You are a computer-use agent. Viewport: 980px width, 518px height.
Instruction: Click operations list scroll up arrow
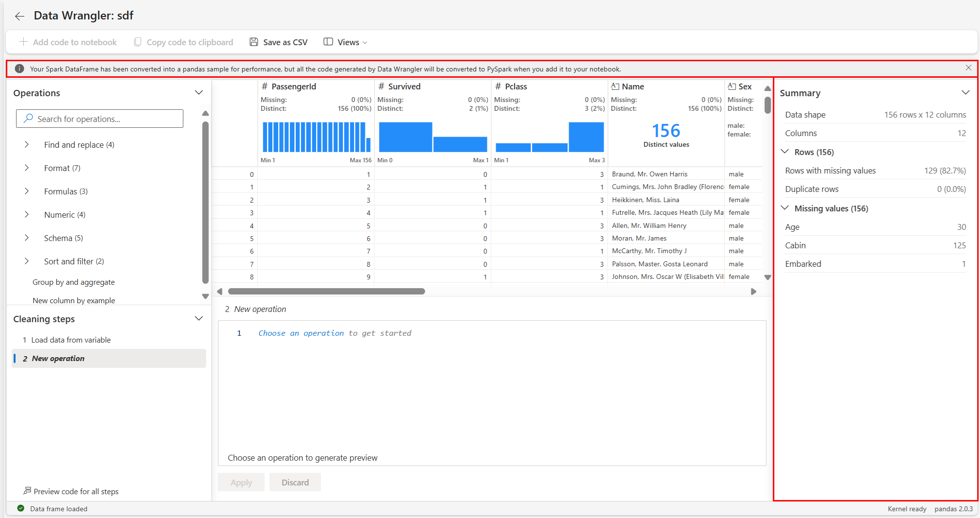pos(205,113)
